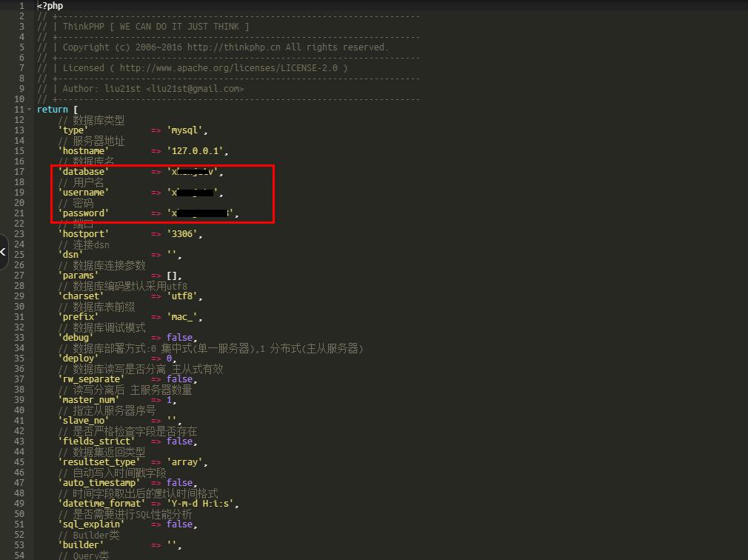Click the 'params' key

pyautogui.click(x=79, y=276)
